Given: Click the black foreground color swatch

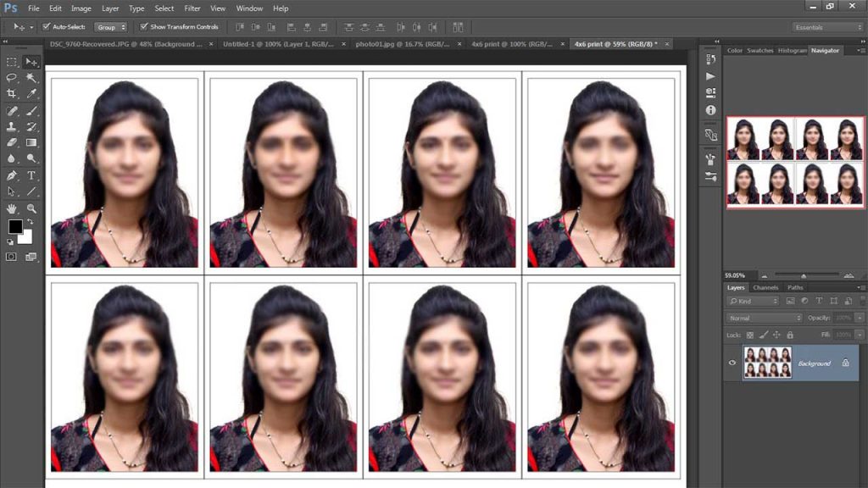Looking at the screenshot, I should click(15, 226).
